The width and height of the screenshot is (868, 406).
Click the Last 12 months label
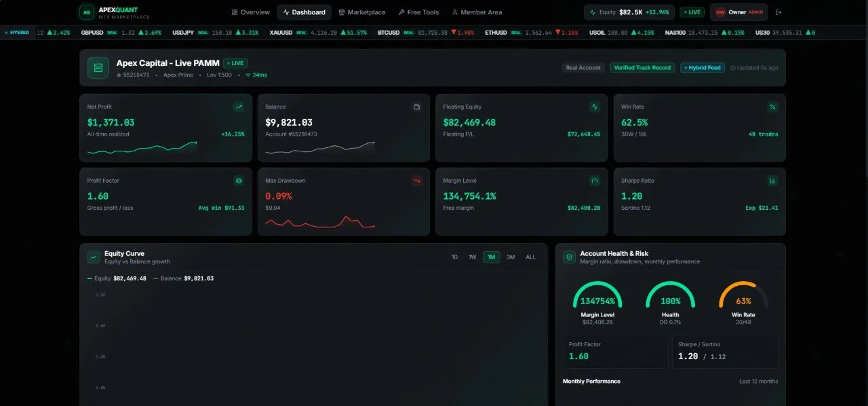tap(759, 382)
